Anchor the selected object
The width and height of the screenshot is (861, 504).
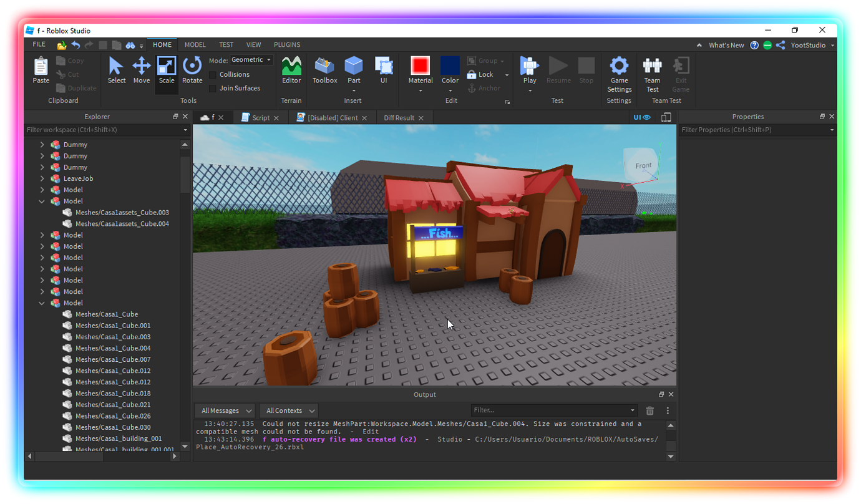485,88
